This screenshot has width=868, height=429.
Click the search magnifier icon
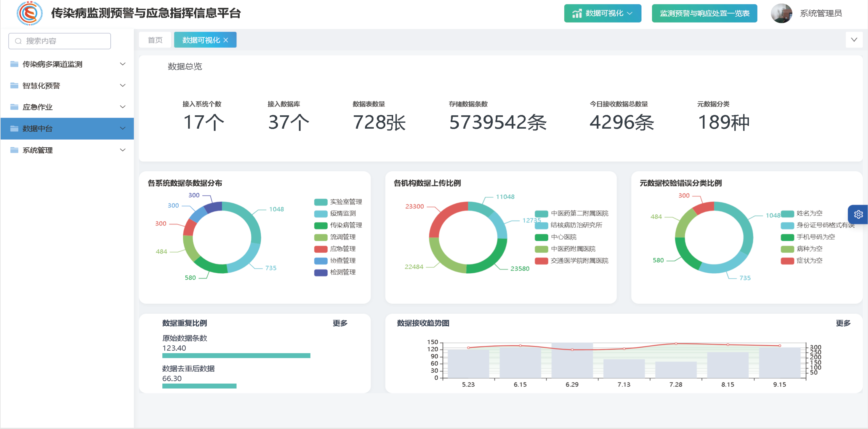[x=19, y=41]
